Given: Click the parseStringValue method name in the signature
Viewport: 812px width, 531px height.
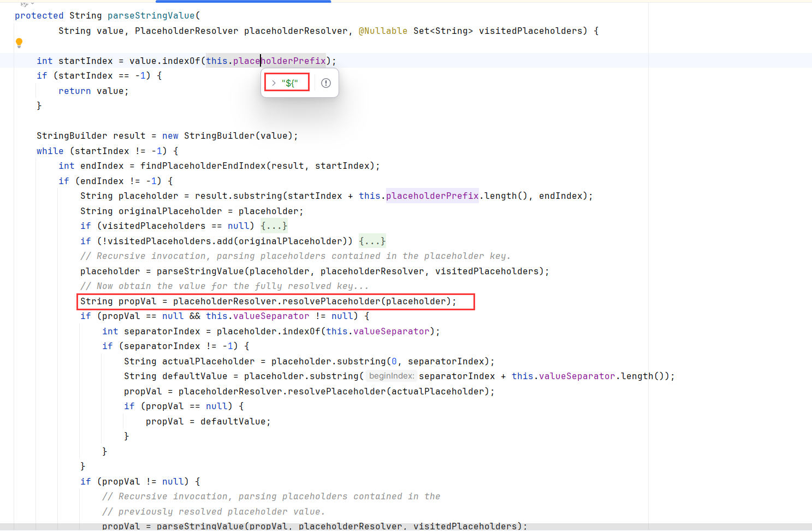Looking at the screenshot, I should pyautogui.click(x=151, y=16).
